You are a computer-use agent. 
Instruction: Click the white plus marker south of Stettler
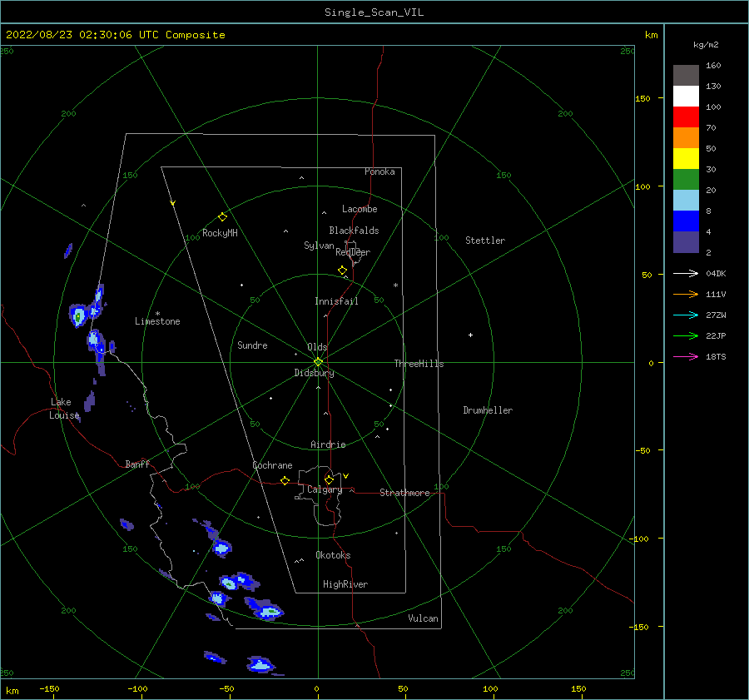pyautogui.click(x=470, y=335)
